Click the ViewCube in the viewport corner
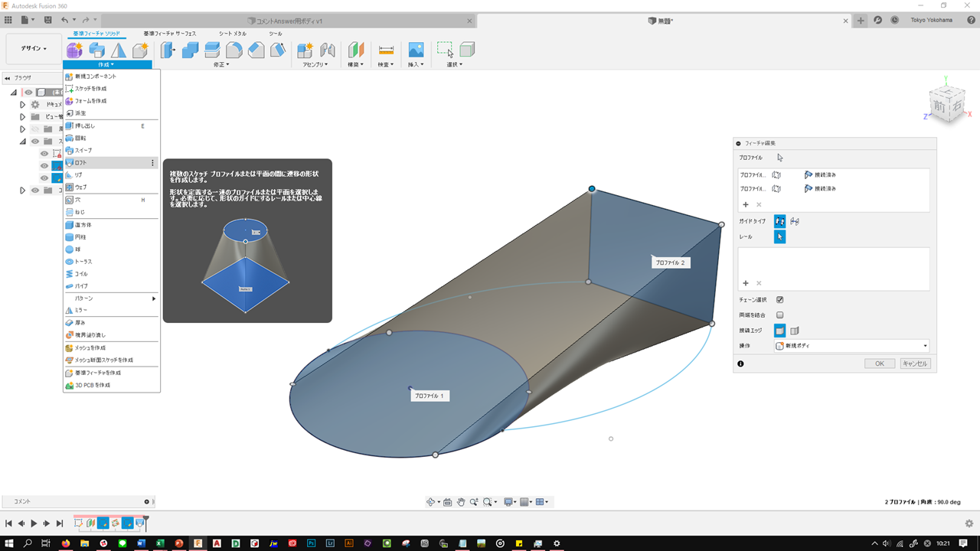The width and height of the screenshot is (980, 551). (x=946, y=104)
